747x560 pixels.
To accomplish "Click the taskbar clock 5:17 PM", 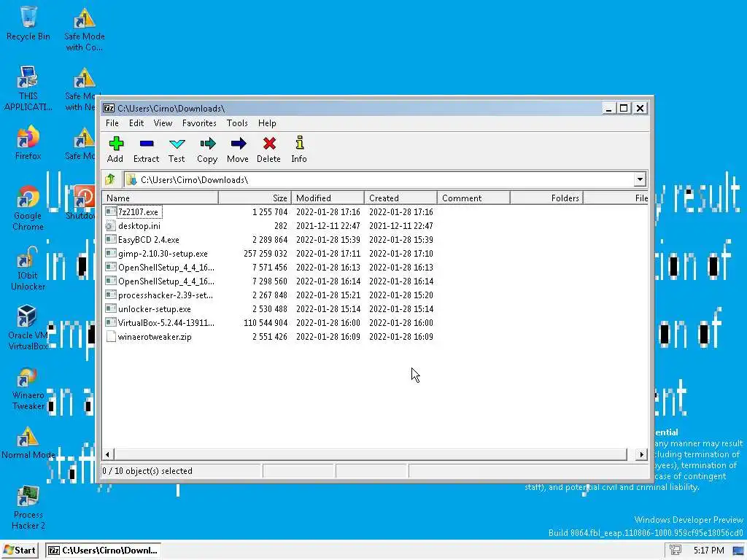I will pos(708,551).
